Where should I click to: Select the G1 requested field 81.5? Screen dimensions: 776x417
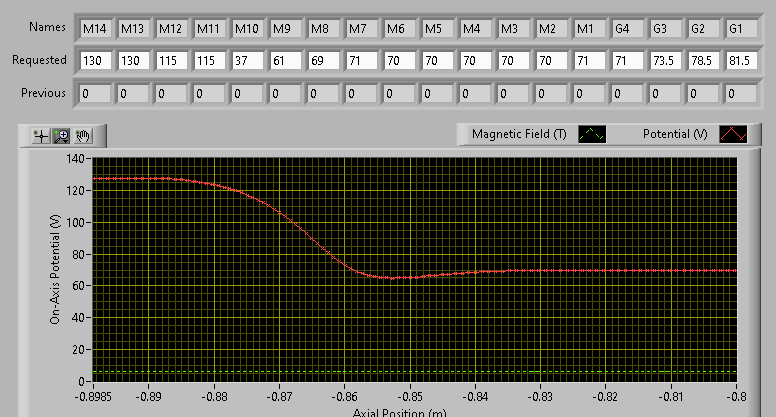[741, 61]
